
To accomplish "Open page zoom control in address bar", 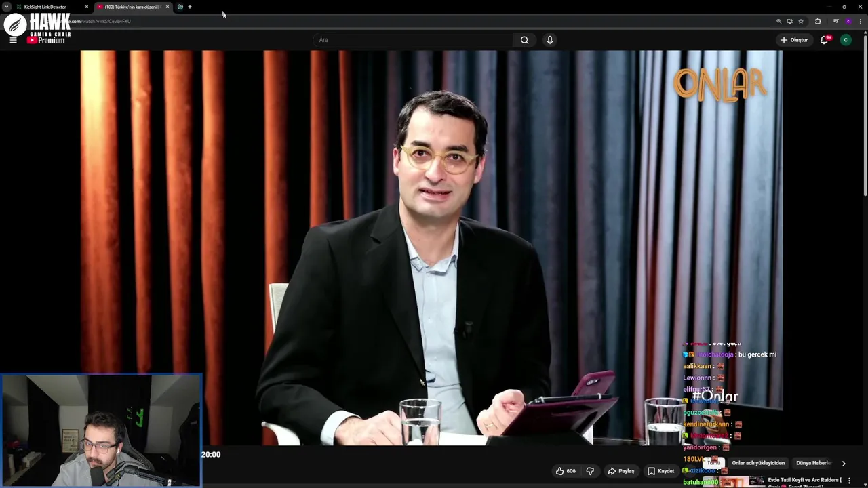I will click(778, 21).
